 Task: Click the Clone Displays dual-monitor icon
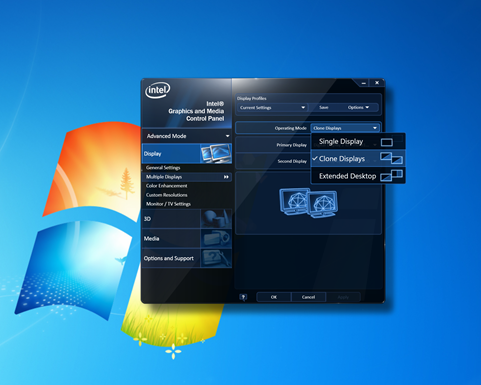391,158
